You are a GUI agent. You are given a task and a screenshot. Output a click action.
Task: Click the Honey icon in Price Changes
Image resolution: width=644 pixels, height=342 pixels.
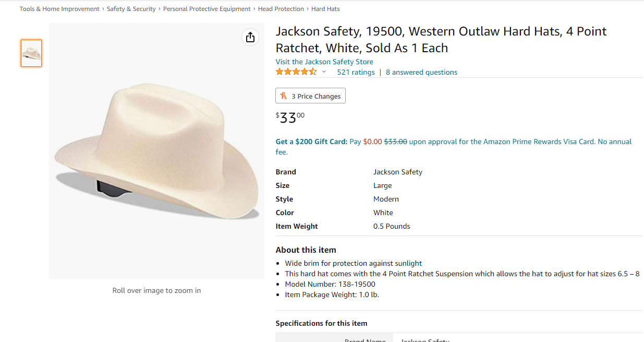coord(284,96)
